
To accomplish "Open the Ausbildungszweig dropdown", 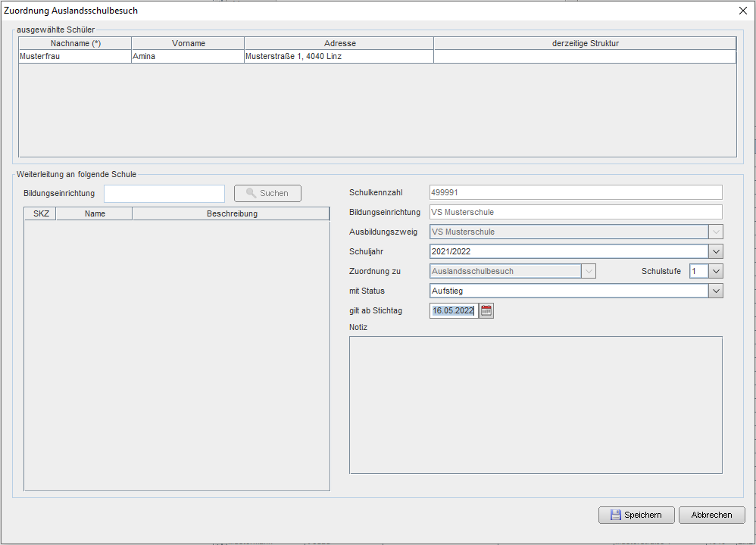I will tap(716, 232).
